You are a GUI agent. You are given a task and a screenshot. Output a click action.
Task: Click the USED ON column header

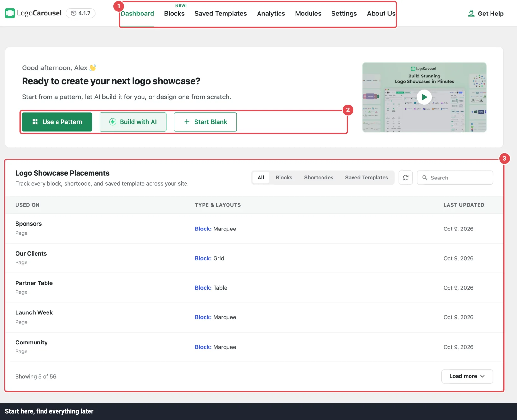(x=27, y=205)
